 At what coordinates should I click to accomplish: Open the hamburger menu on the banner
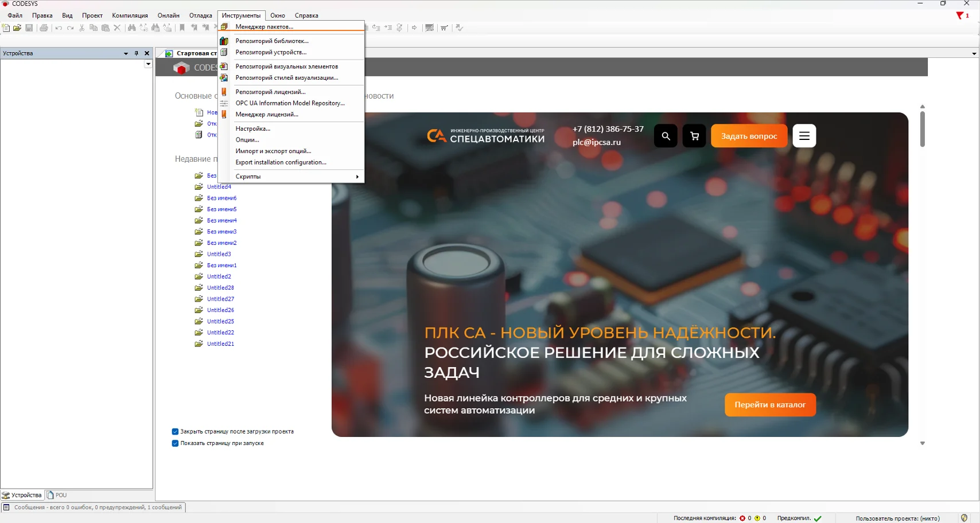(x=804, y=136)
